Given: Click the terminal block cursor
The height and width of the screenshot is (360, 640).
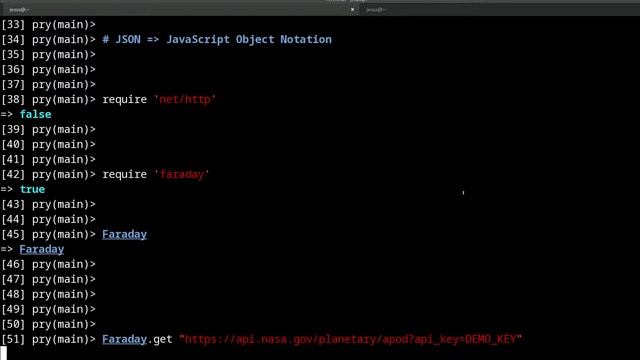Looking at the screenshot, I should tap(3, 353).
